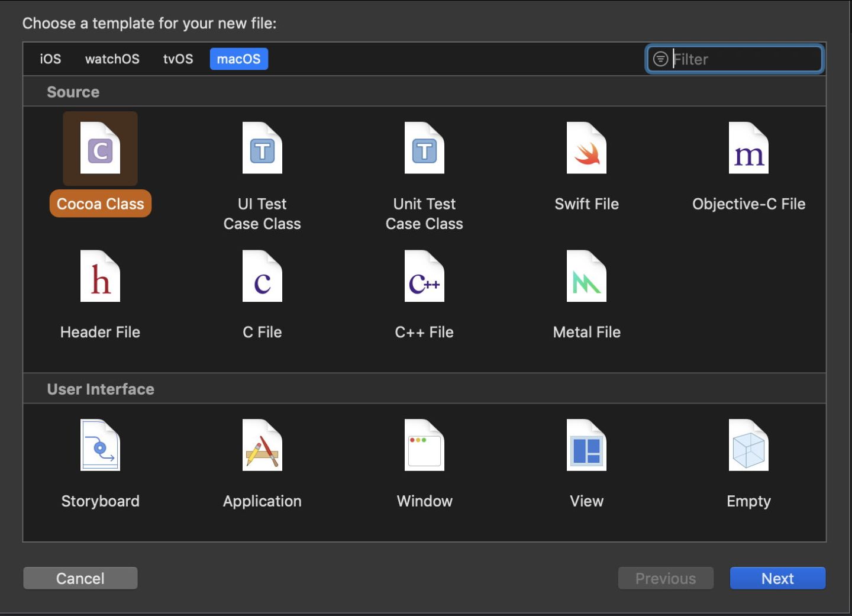Switch to the watchOS platform tab
Screen dimensions: 852x616
click(x=112, y=59)
